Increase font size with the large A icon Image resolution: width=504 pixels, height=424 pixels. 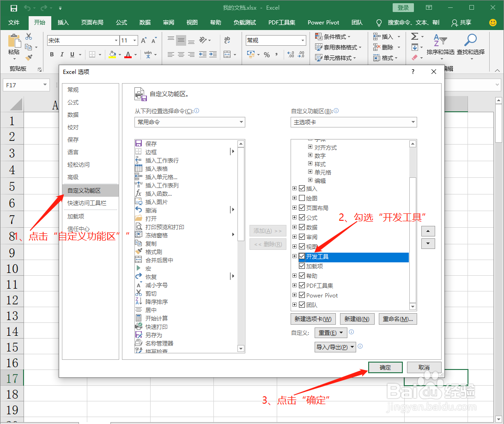144,40
